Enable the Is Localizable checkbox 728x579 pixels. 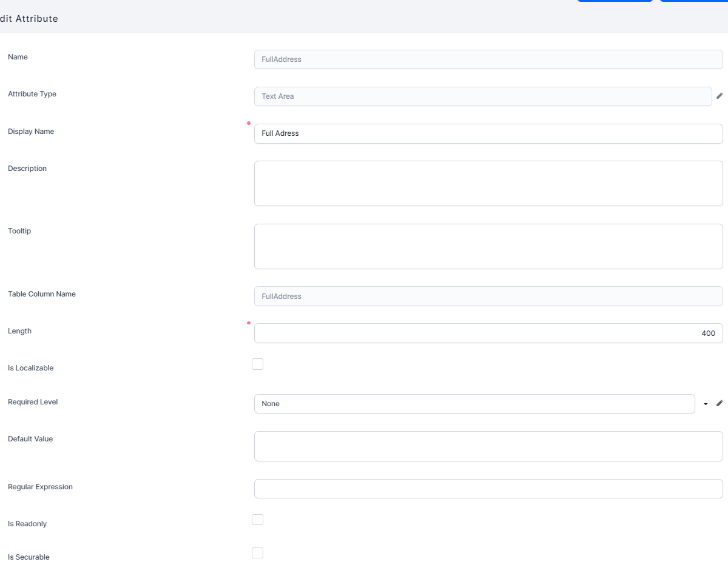click(257, 364)
